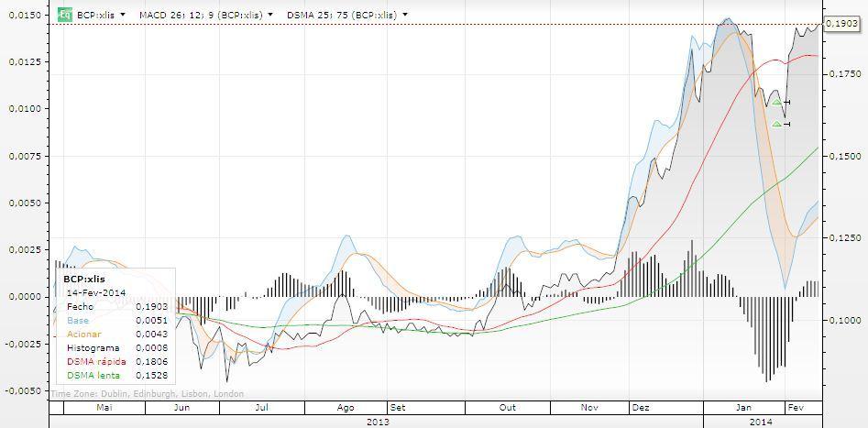
Task: Click the 0,0043 Acionar value in legend
Action: tap(151, 334)
